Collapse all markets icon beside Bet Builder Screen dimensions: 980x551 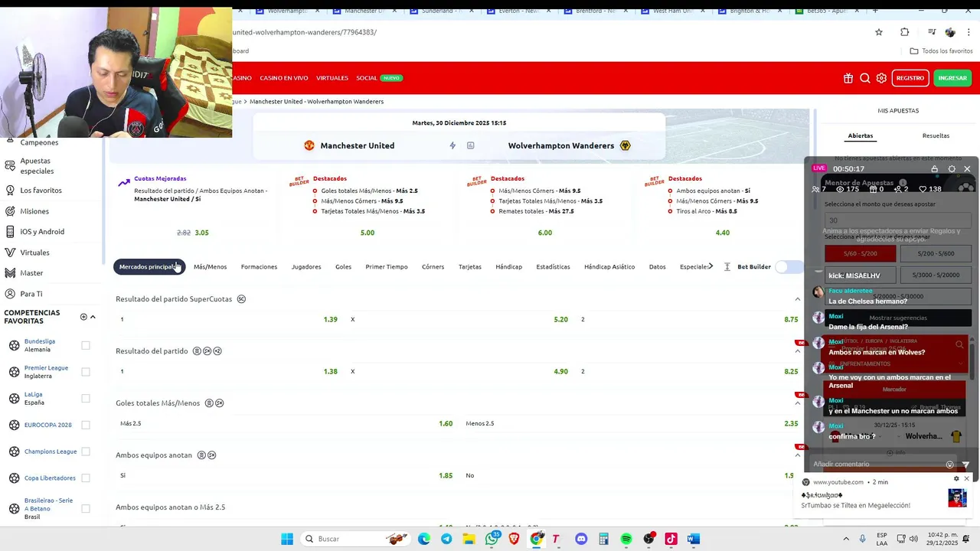[727, 267]
